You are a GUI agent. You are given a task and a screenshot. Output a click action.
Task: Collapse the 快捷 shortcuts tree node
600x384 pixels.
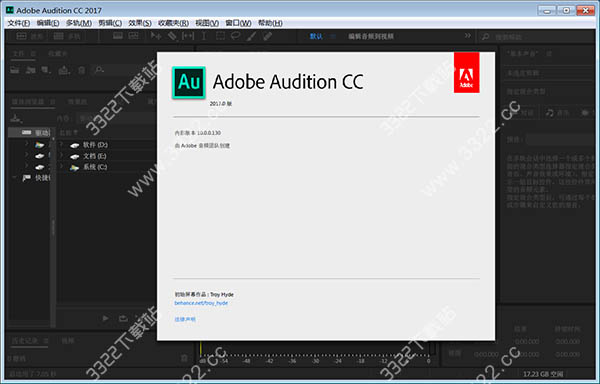point(15,177)
